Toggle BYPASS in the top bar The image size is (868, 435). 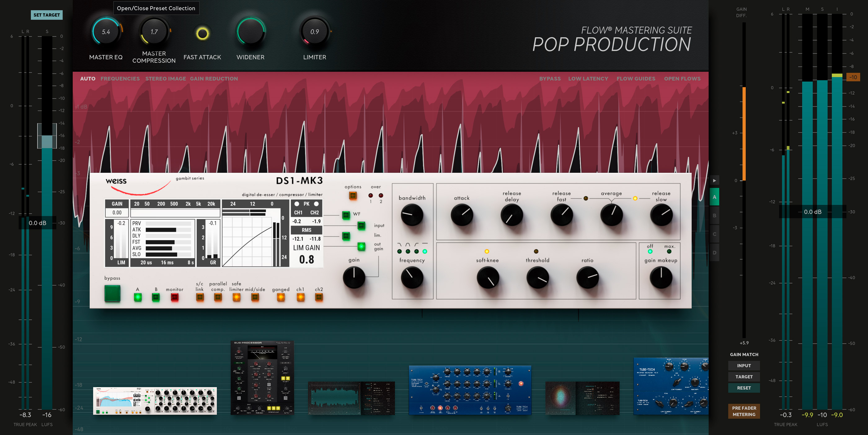[x=550, y=78]
